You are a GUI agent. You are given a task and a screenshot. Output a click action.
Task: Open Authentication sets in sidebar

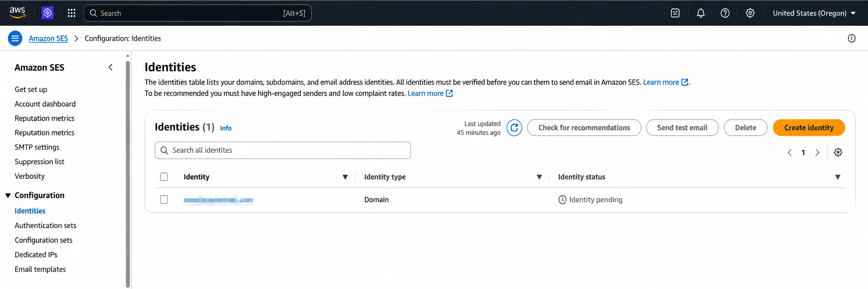click(46, 226)
